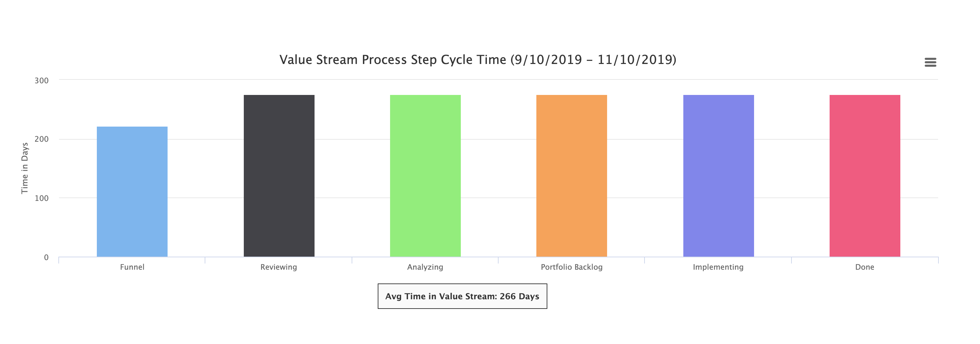Screen dimensions: 980x344
Task: Select the Analyzing axis label
Action: click(x=425, y=267)
